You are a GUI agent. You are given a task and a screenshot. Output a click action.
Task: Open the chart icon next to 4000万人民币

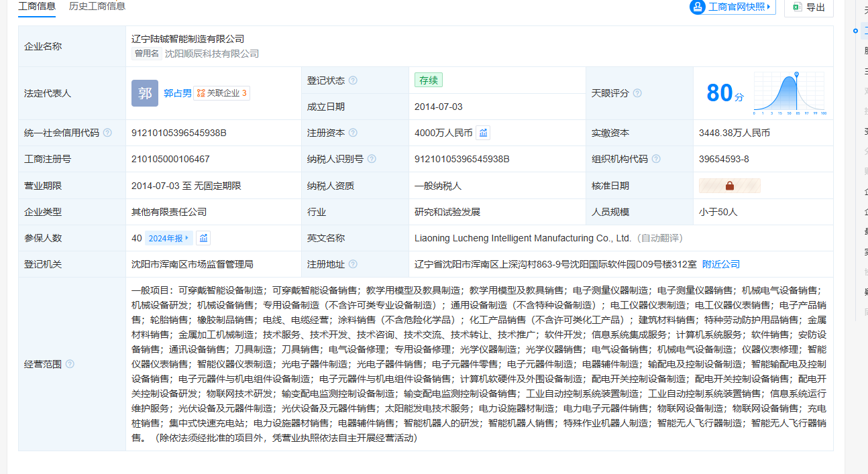tap(483, 133)
